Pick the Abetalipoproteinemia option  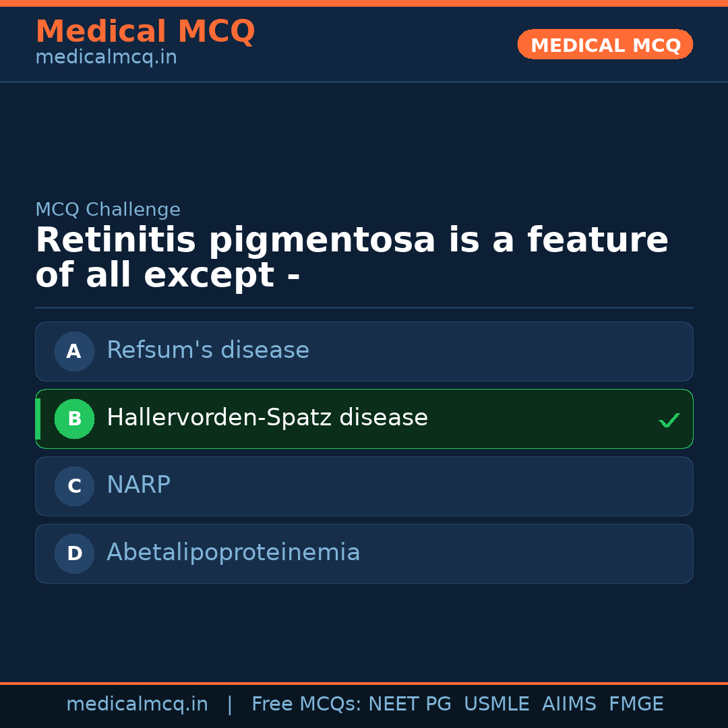233,553
